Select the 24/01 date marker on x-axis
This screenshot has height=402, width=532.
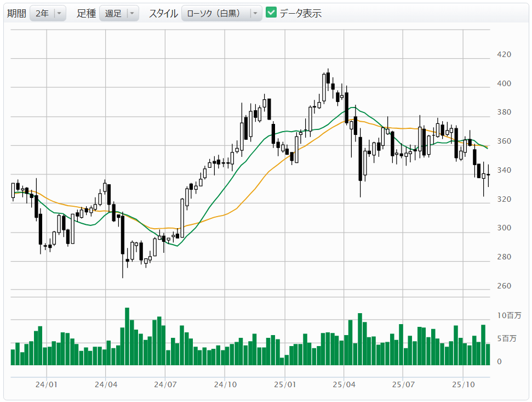point(47,384)
